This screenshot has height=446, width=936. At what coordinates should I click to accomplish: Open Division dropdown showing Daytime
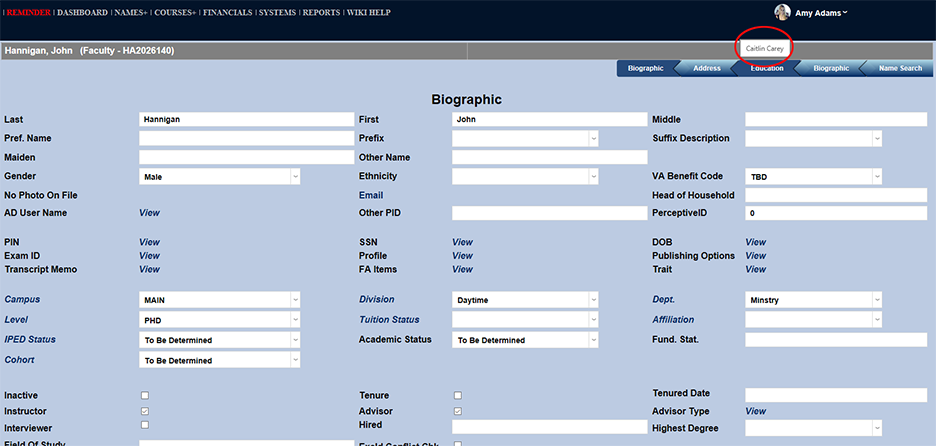tap(525, 300)
